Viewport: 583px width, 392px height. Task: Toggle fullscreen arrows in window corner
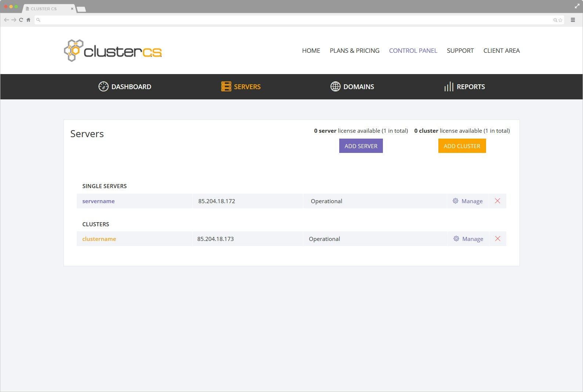tap(577, 6)
